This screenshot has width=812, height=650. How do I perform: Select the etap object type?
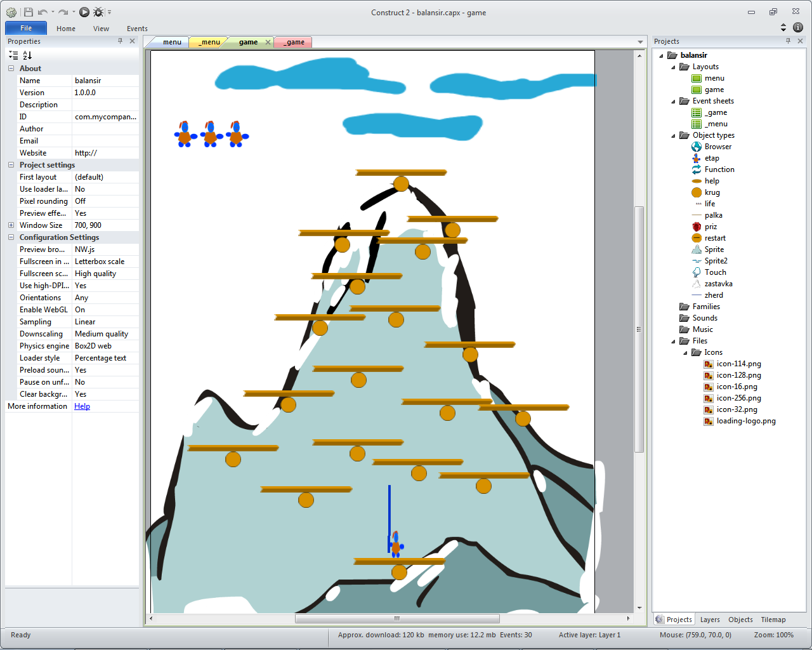point(712,158)
